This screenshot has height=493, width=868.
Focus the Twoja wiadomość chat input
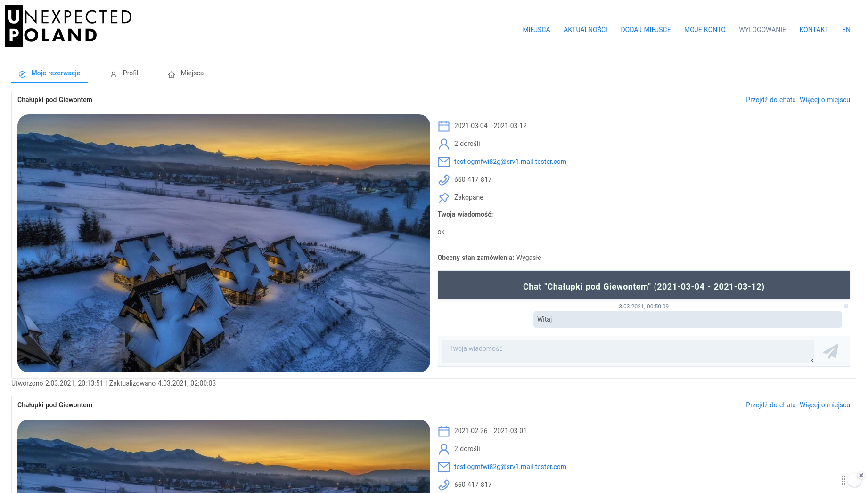click(x=628, y=351)
